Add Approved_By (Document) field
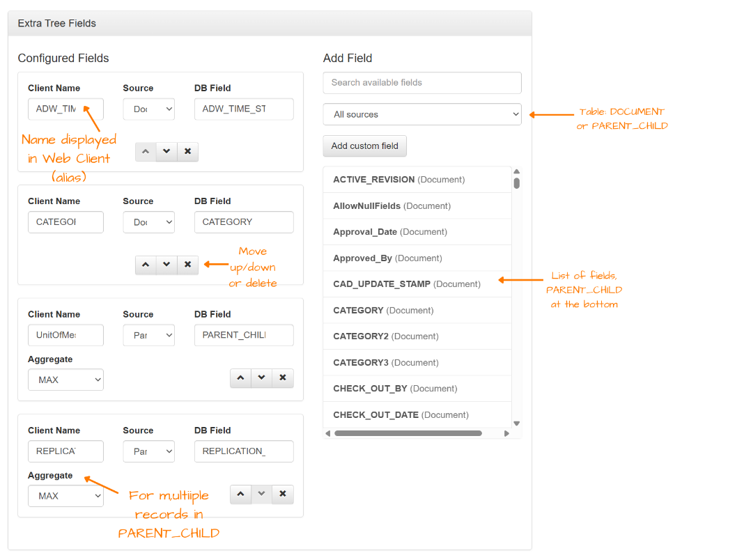The width and height of the screenshot is (744, 560). click(417, 258)
